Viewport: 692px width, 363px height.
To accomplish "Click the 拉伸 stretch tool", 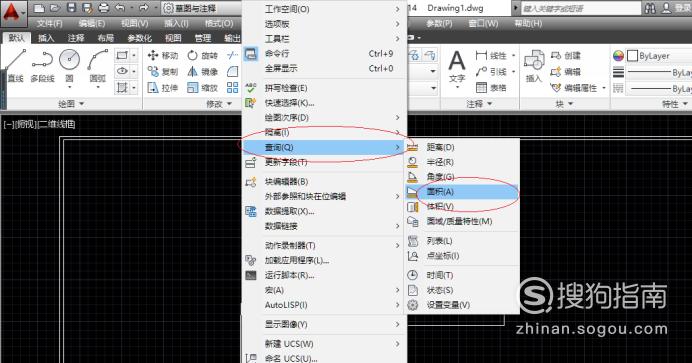I will pos(162,88).
